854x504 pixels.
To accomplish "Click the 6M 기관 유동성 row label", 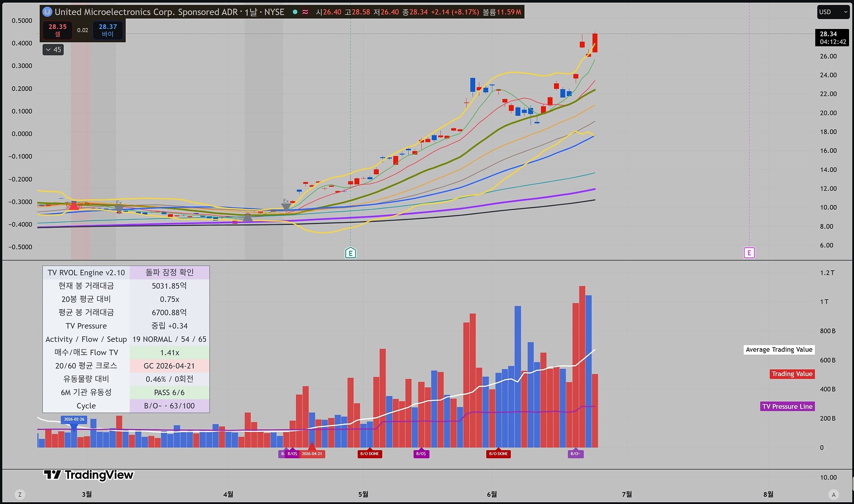I will click(86, 392).
